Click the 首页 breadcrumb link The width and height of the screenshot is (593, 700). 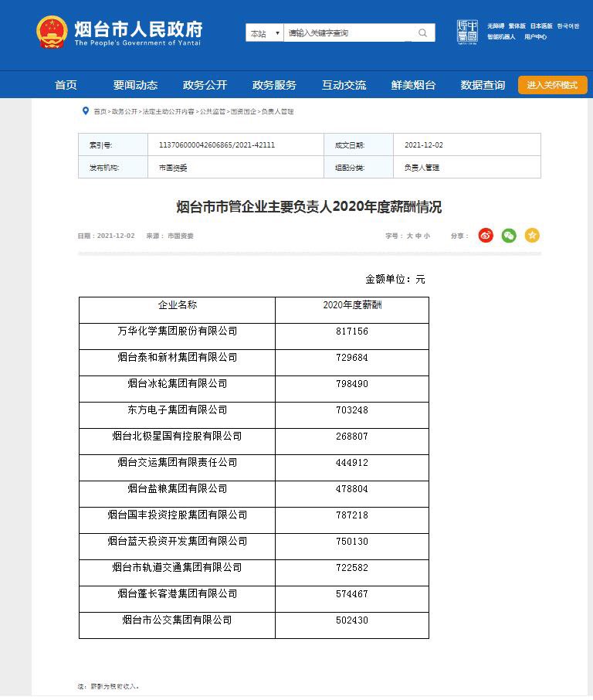click(100, 111)
